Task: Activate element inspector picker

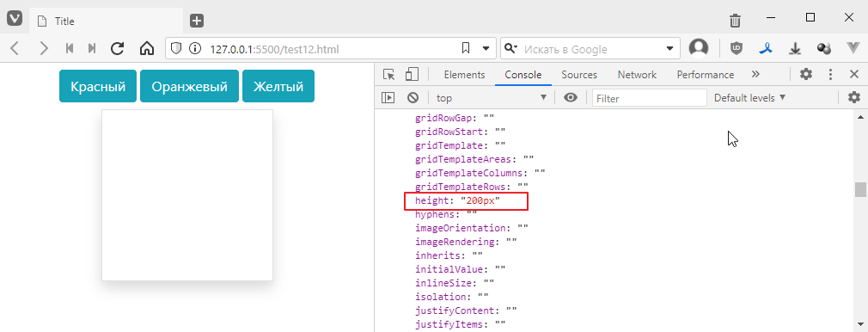Action: [389, 74]
